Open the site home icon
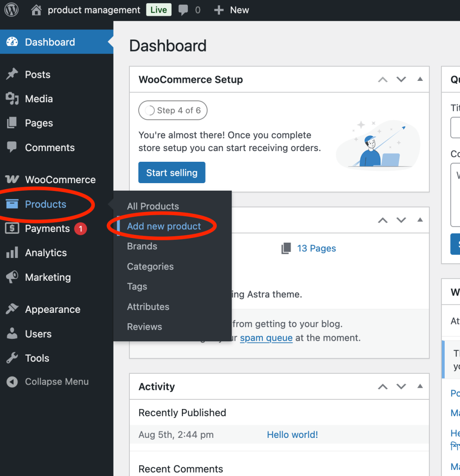 click(x=37, y=10)
